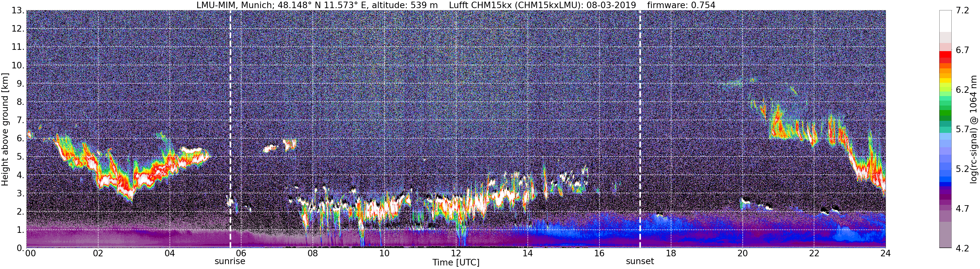Viewport: 980px width, 269px height.
Task: Click the y-axis tick label '10.'
Action: point(18,65)
